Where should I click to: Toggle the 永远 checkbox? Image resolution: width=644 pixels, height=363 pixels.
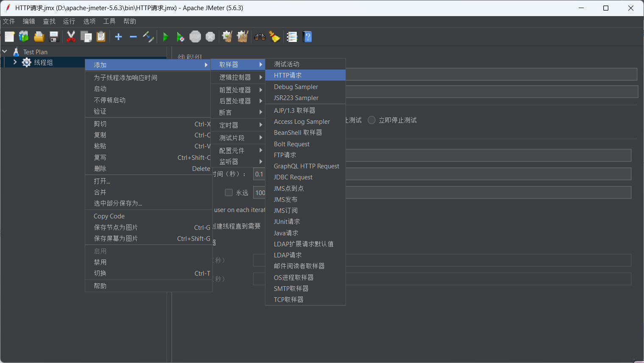pos(229,193)
